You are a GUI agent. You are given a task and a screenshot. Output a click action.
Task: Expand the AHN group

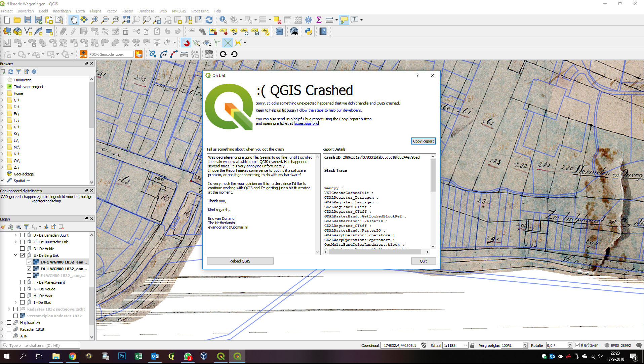point(2,336)
